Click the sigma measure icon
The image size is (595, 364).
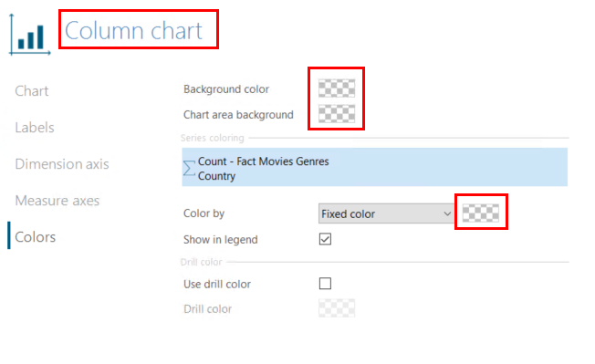(189, 169)
